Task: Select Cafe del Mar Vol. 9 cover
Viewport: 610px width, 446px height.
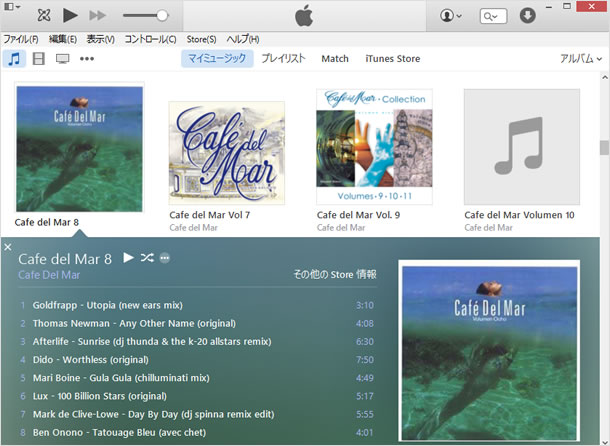Action: (x=374, y=147)
